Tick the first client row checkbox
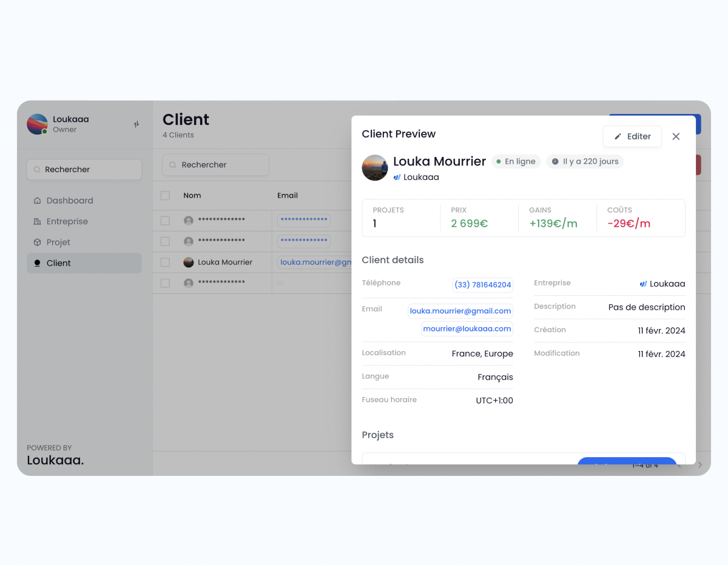The width and height of the screenshot is (728, 565). tap(165, 221)
